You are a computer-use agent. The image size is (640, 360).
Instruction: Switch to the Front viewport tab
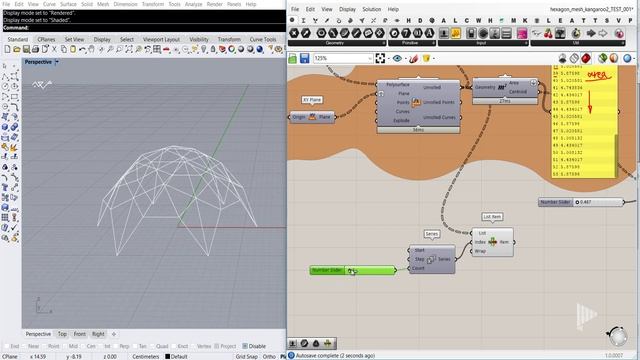(80, 334)
